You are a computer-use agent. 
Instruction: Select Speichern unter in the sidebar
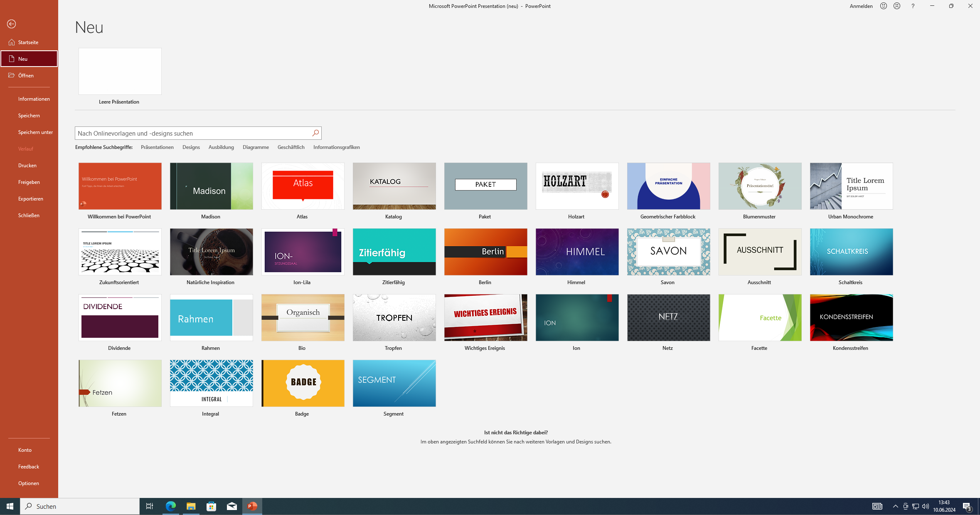point(35,132)
